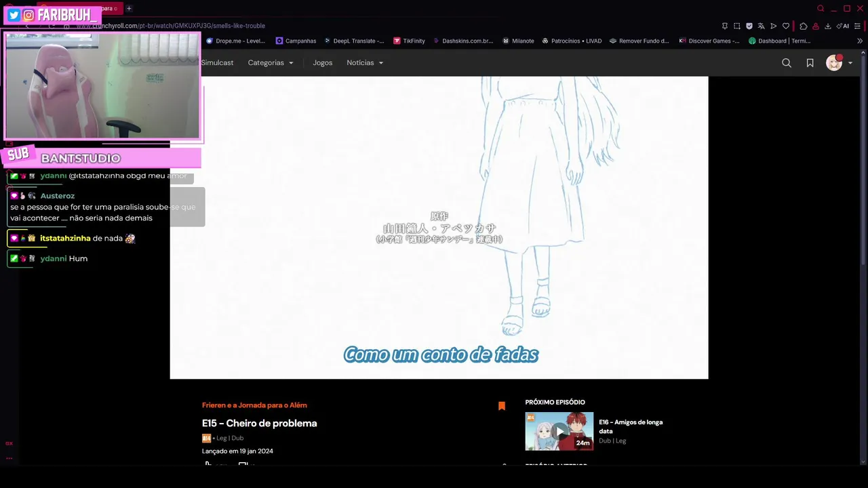The height and width of the screenshot is (488, 868).
Task: Open the Campanhas bookmark
Action: coord(296,41)
